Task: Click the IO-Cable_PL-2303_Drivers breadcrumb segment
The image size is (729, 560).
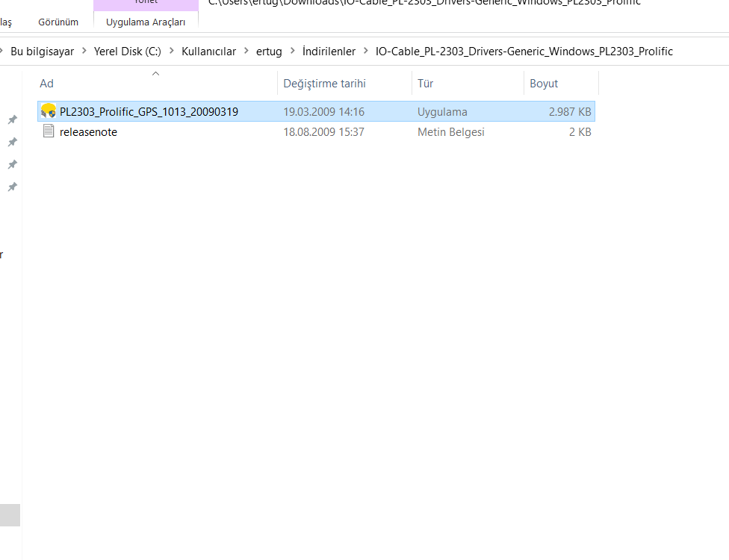Action: point(524,51)
